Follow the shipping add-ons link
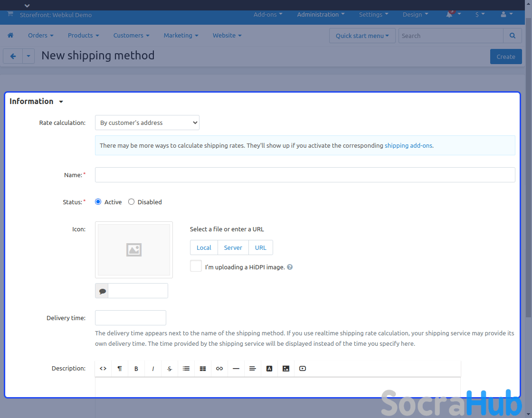 coord(408,146)
